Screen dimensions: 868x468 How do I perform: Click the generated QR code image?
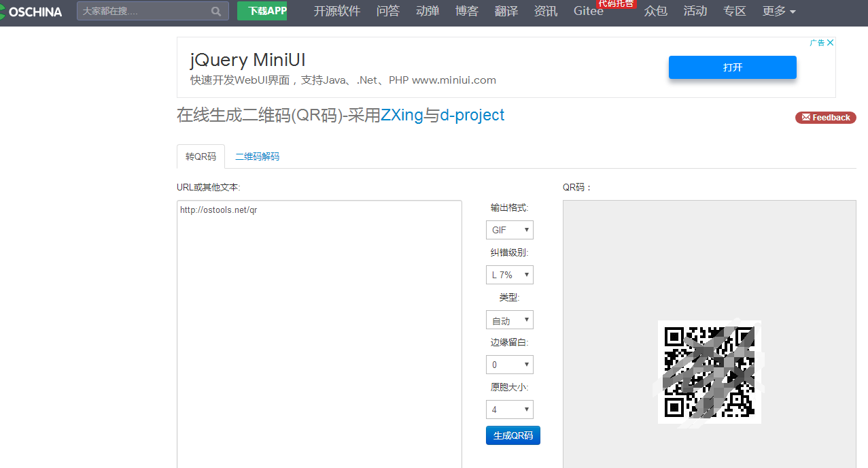point(710,371)
